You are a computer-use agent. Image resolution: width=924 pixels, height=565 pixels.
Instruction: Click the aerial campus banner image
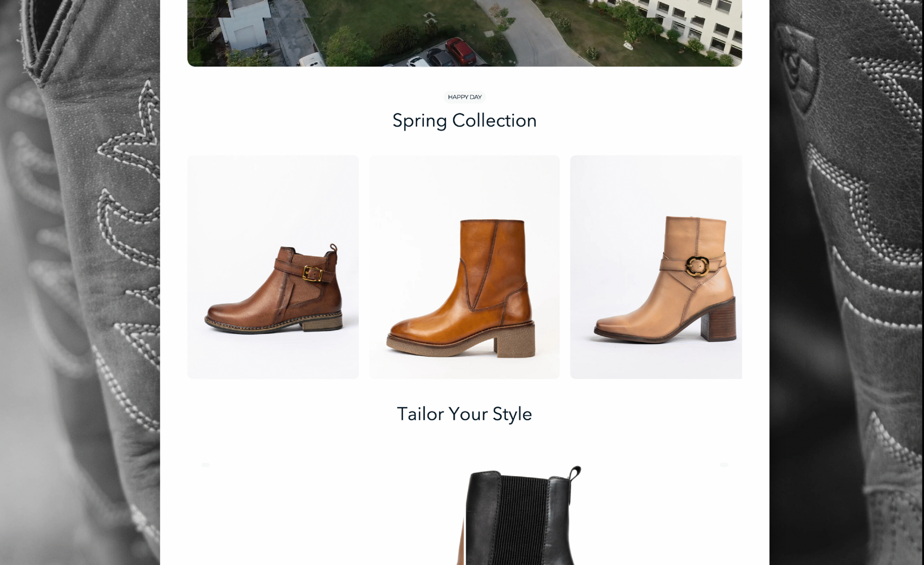pyautogui.click(x=465, y=33)
